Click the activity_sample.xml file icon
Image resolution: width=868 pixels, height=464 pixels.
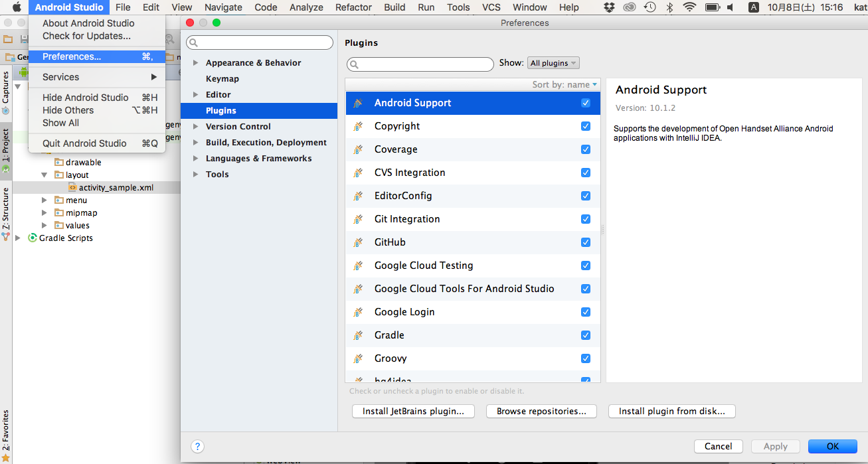73,187
